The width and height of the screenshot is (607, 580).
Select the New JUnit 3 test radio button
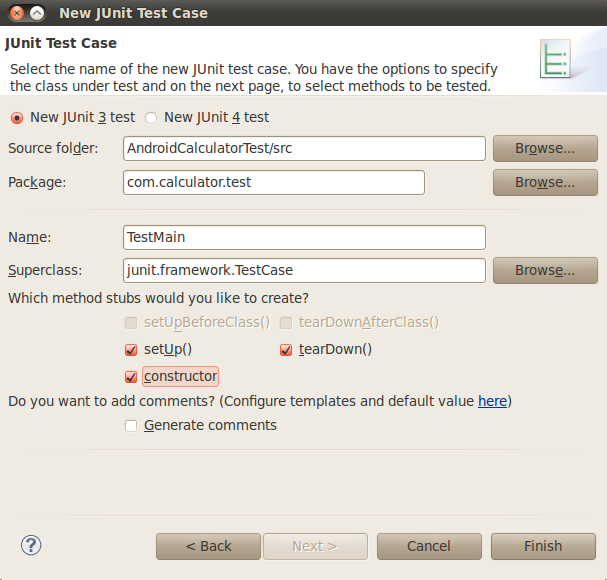pos(17,117)
